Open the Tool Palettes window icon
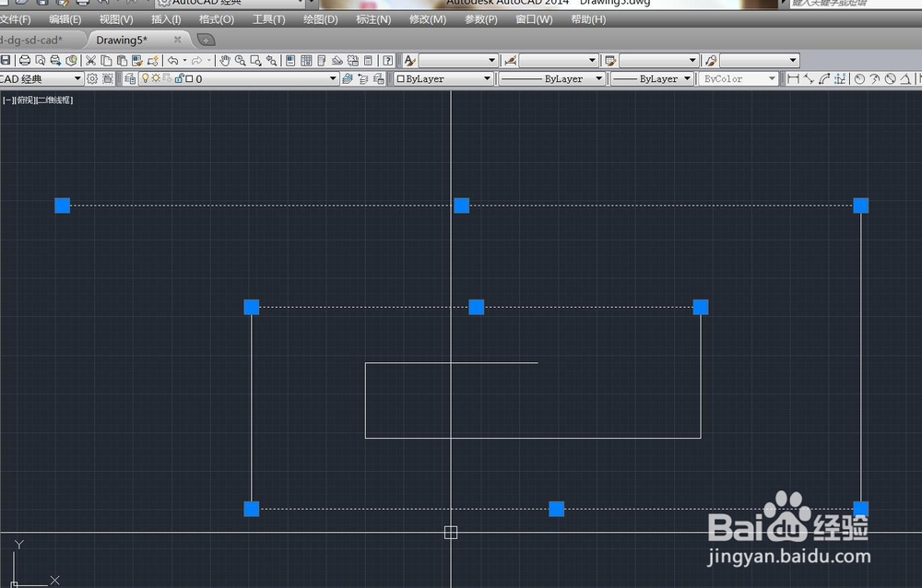The height and width of the screenshot is (588, 922). tap(322, 60)
